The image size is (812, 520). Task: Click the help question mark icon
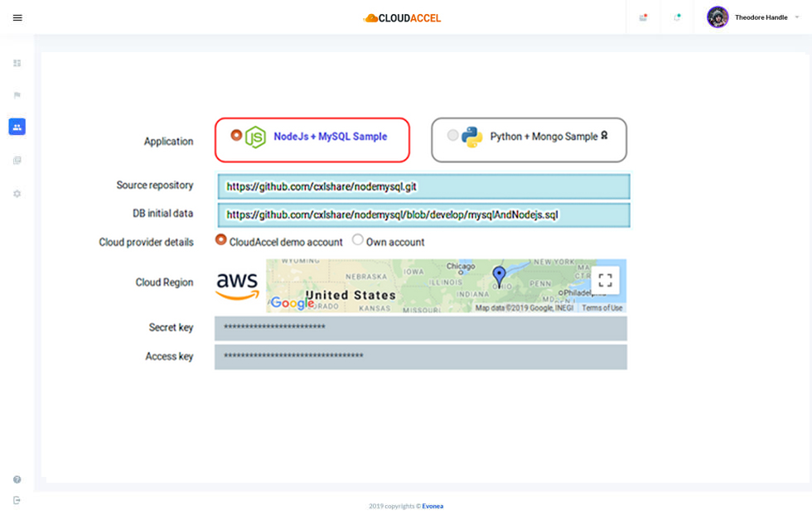click(x=17, y=479)
